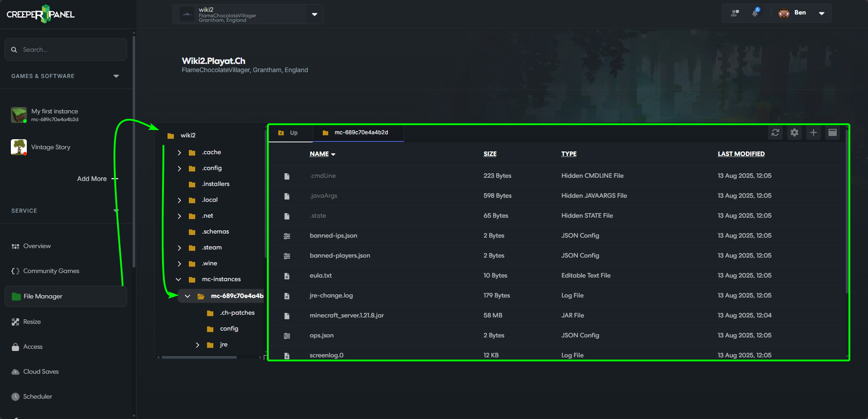
Task: Expand the .steam folder
Action: (x=179, y=248)
